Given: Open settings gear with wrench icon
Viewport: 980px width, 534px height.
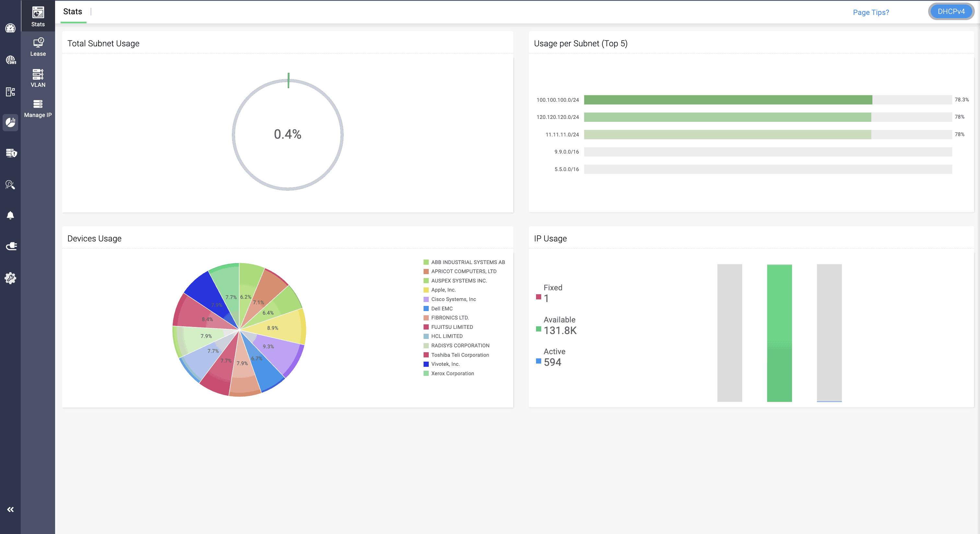Looking at the screenshot, I should coord(10,278).
